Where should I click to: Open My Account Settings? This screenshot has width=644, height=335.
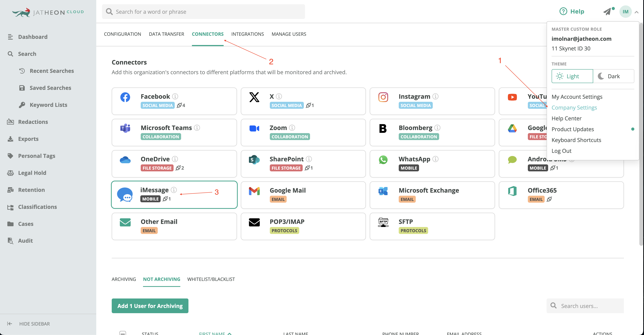pyautogui.click(x=577, y=97)
